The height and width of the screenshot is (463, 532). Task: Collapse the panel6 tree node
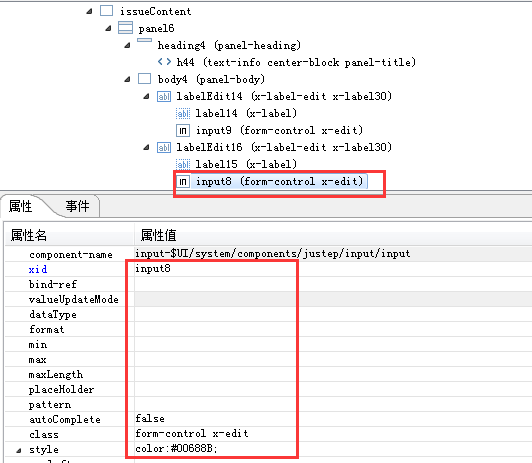pos(108,28)
